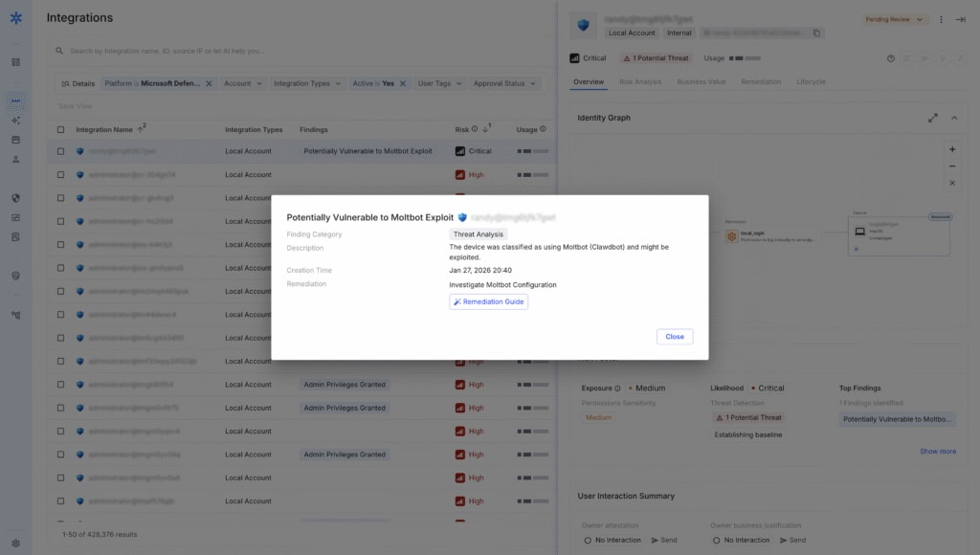This screenshot has height=555, width=980.
Task: Click the user icon in the left sidebar
Action: [x=15, y=160]
